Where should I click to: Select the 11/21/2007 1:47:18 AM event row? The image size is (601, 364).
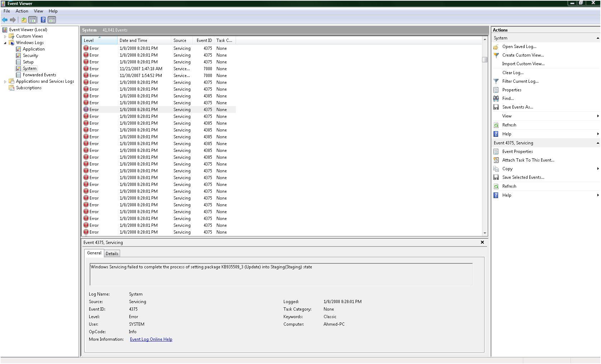click(x=159, y=69)
